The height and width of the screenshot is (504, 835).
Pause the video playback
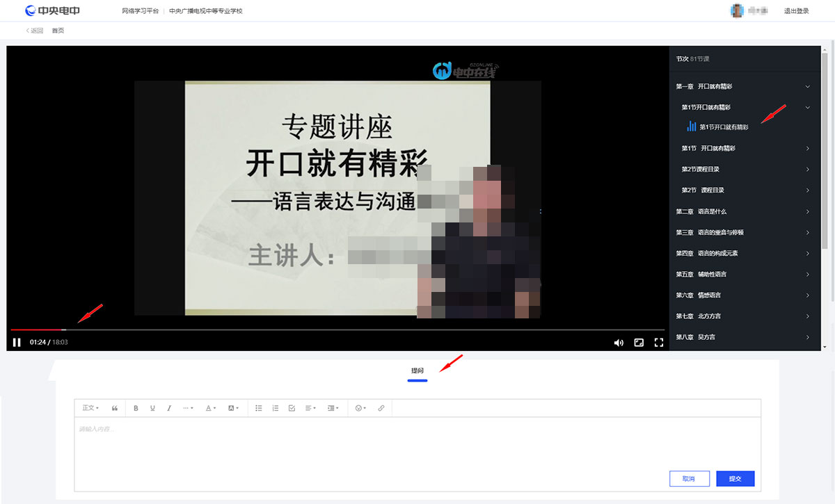(17, 342)
